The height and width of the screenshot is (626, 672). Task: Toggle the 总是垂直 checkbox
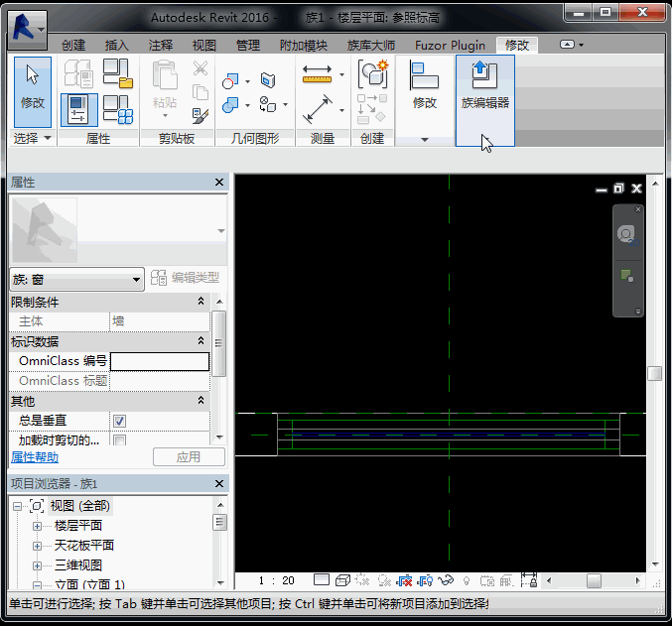[119, 421]
